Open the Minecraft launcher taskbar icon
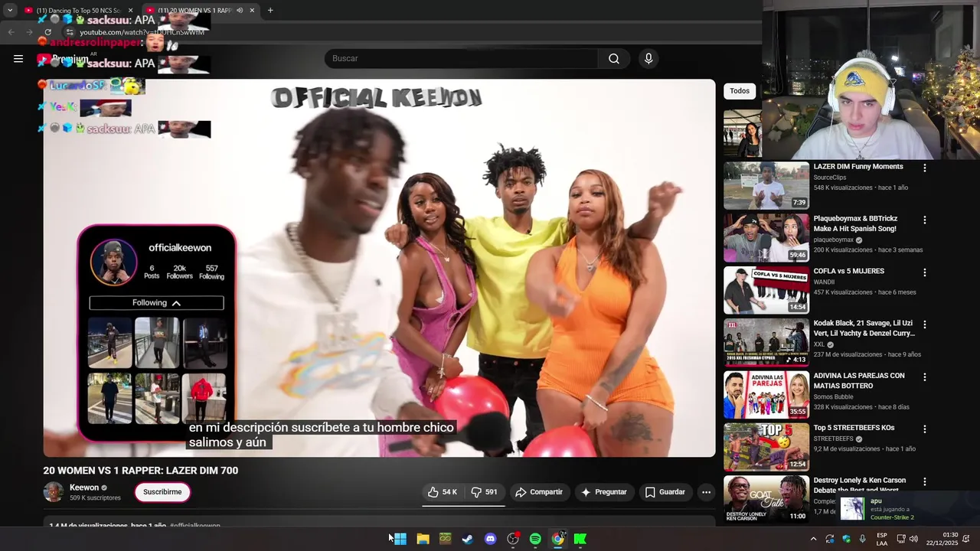This screenshot has width=980, height=551. 445,539
